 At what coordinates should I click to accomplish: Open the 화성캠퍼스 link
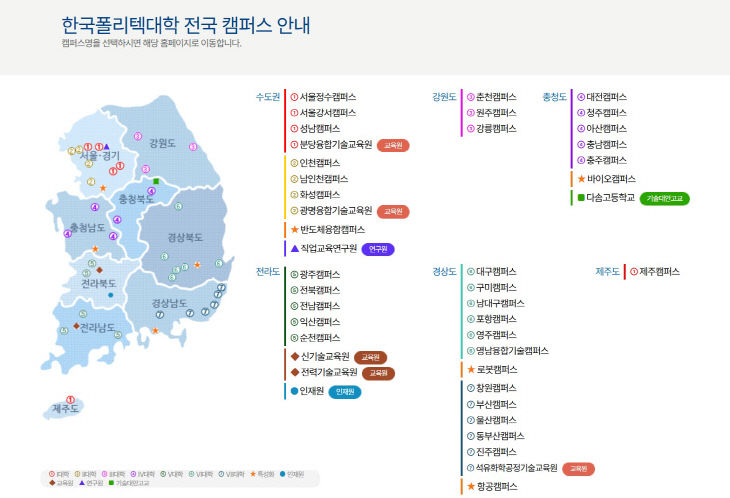pyautogui.click(x=319, y=195)
